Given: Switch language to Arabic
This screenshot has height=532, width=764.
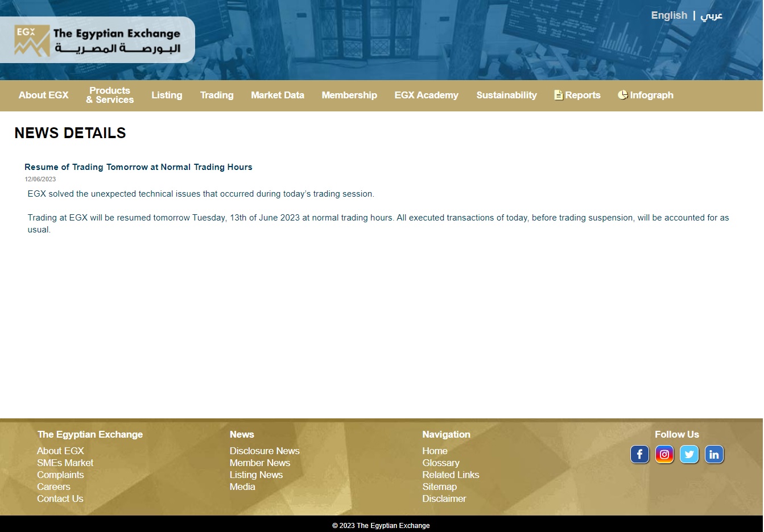Looking at the screenshot, I should pos(711,15).
